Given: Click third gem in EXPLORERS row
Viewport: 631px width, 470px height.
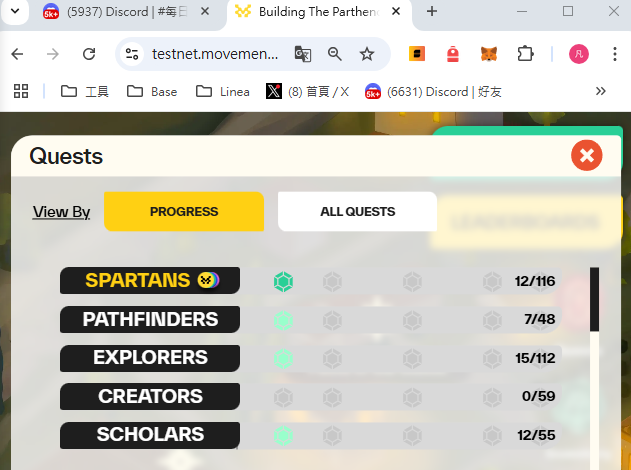Looking at the screenshot, I should tap(412, 359).
